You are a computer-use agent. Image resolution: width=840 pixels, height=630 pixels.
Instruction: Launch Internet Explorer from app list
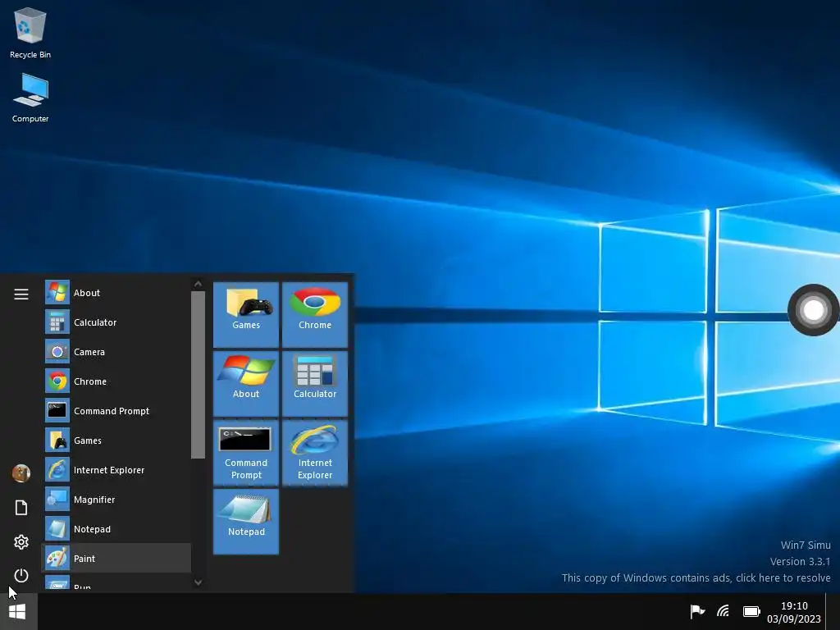point(116,469)
